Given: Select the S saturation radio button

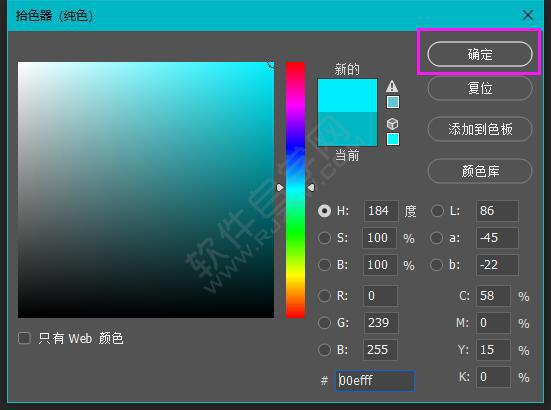Looking at the screenshot, I should tap(324, 238).
